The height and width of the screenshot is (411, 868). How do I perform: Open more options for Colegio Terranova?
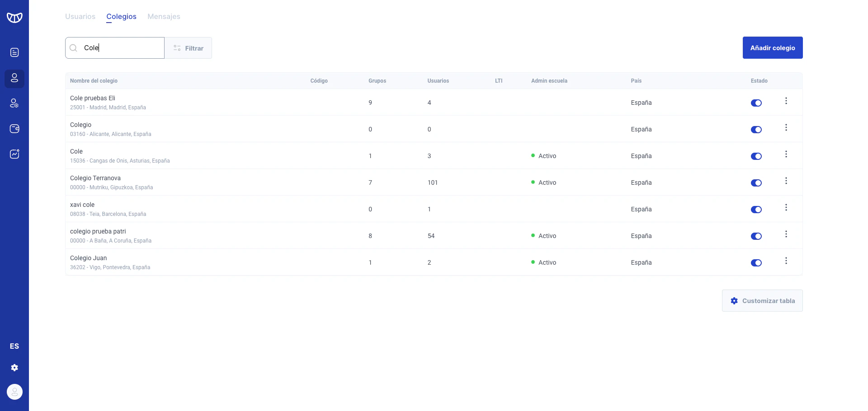[x=786, y=181]
